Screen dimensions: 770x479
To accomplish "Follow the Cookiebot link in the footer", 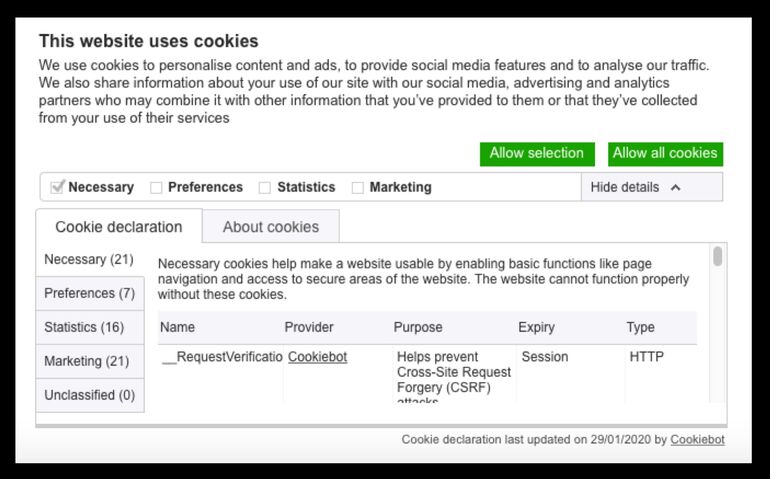I will [x=697, y=440].
